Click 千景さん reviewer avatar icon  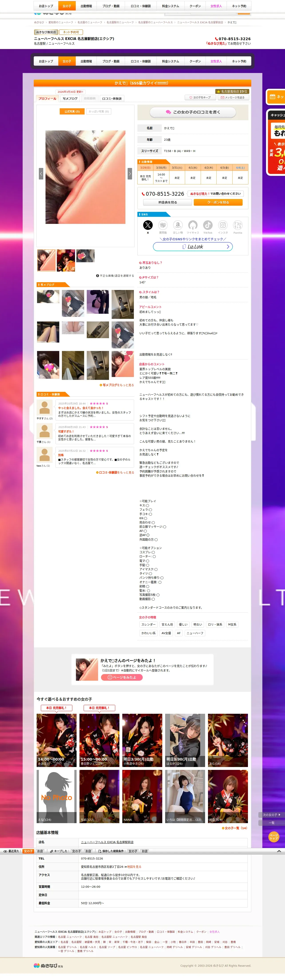click(x=45, y=431)
